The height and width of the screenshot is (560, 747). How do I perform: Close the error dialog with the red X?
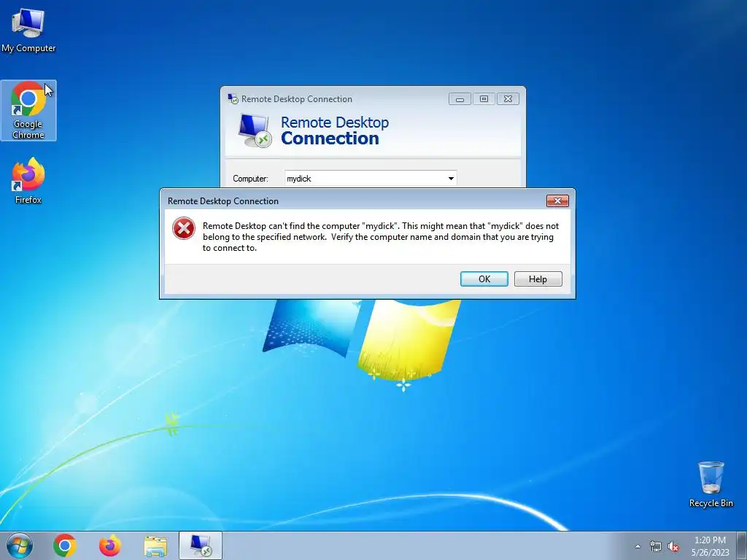tap(557, 201)
